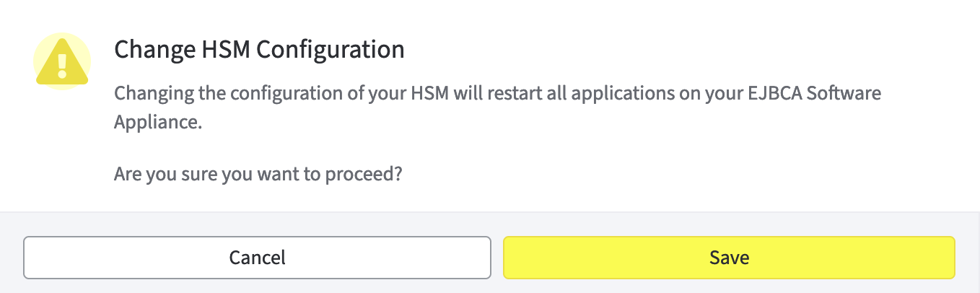Click the exclamation mark inside the warning icon
The image size is (980, 293).
[62, 65]
